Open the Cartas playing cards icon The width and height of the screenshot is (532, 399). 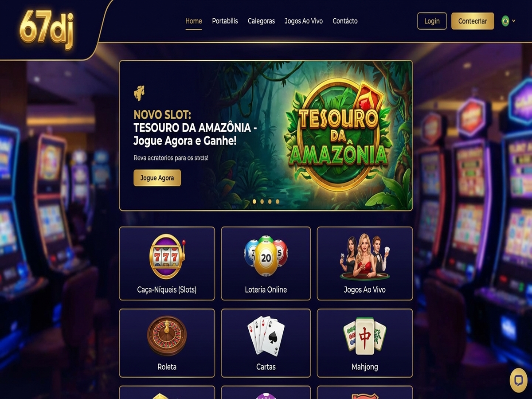266,336
